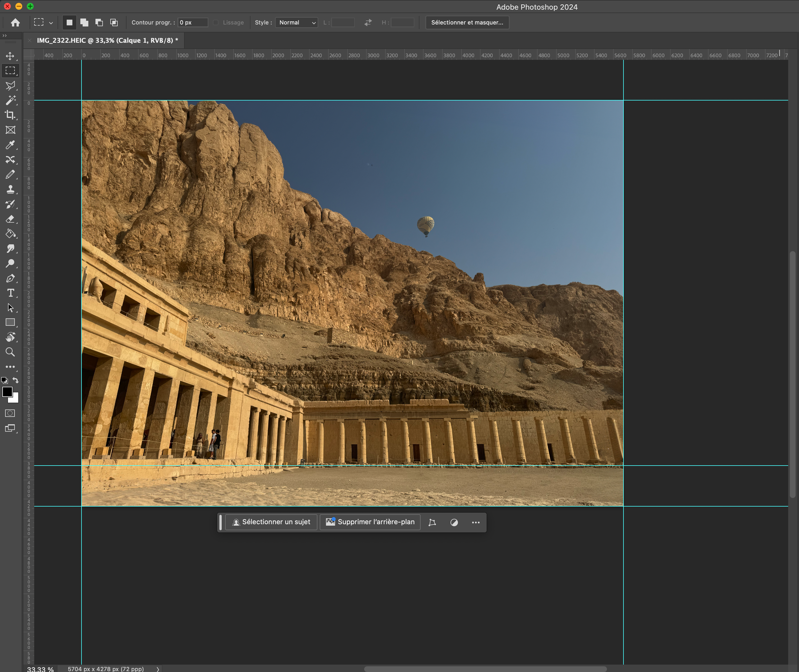Toggle Quick Mask mode
The height and width of the screenshot is (672, 799).
[10, 413]
